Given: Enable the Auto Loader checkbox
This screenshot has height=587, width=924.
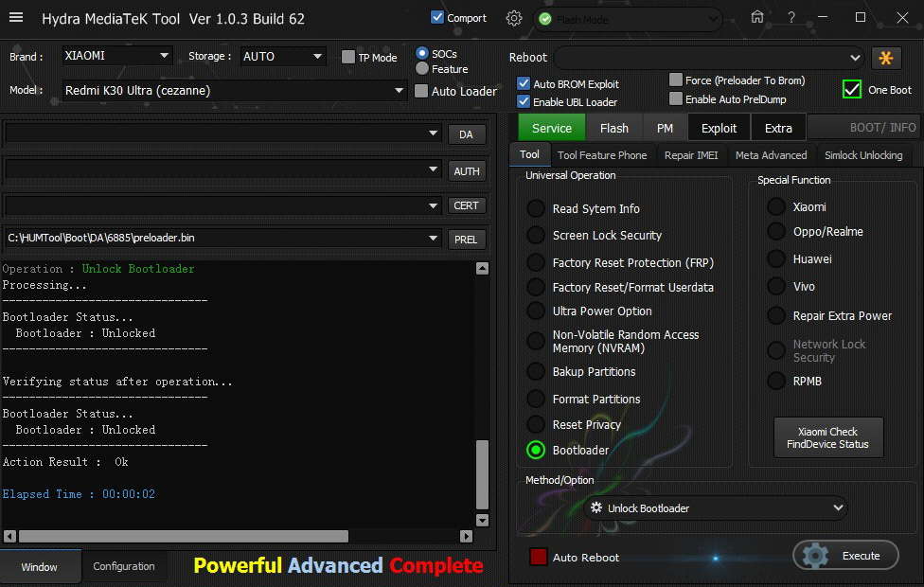Looking at the screenshot, I should tap(421, 92).
